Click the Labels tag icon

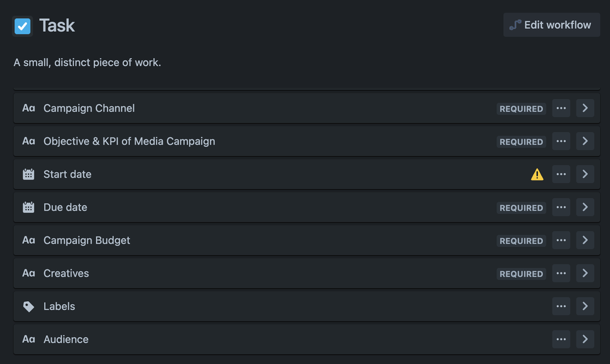(x=29, y=307)
